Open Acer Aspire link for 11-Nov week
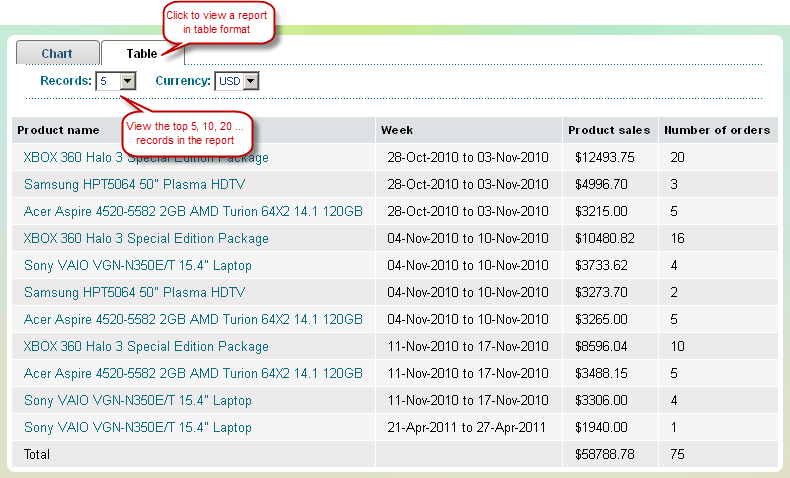Image resolution: width=790 pixels, height=478 pixels. pyautogui.click(x=193, y=374)
